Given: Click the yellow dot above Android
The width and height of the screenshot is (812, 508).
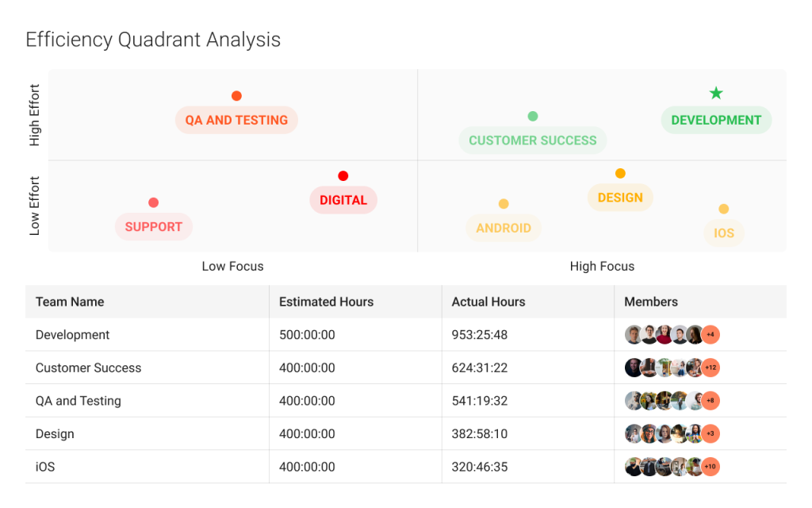Looking at the screenshot, I should pos(504,203).
